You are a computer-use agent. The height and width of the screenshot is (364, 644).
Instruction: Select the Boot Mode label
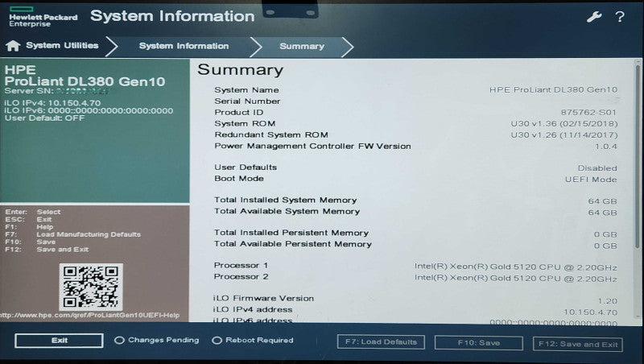238,178
